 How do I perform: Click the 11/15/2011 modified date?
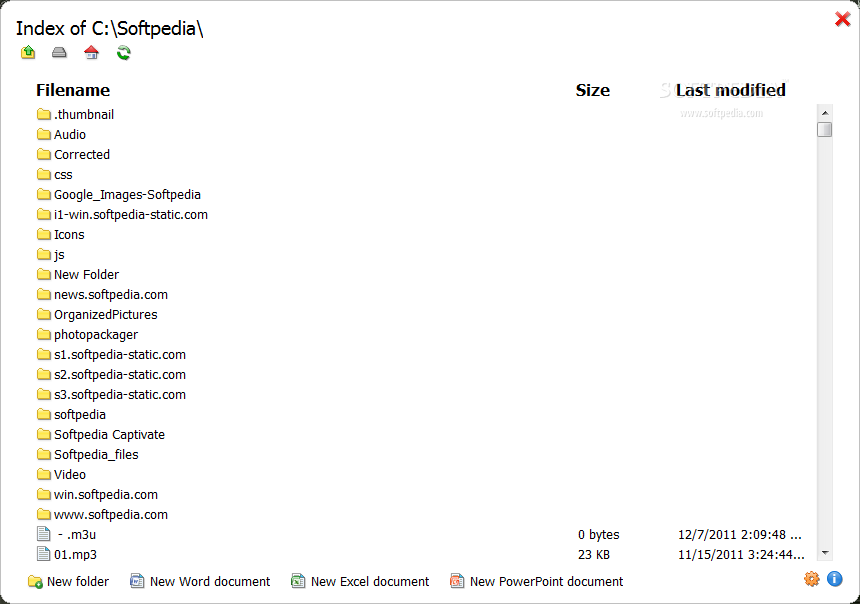pos(742,555)
